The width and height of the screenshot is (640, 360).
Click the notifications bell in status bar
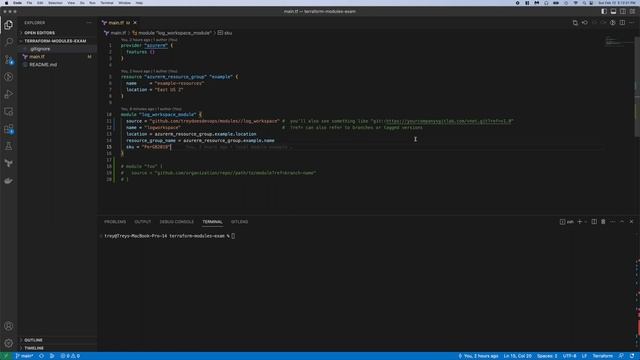click(632, 356)
